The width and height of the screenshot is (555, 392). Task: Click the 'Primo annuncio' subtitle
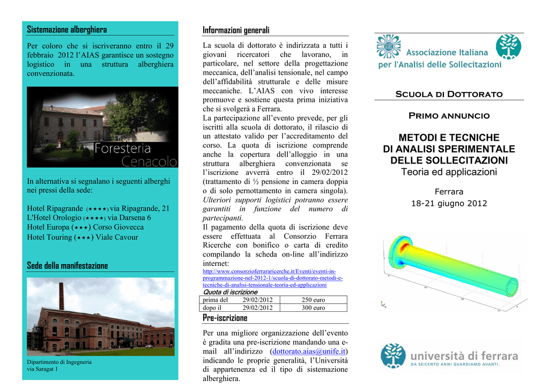pyautogui.click(x=449, y=116)
